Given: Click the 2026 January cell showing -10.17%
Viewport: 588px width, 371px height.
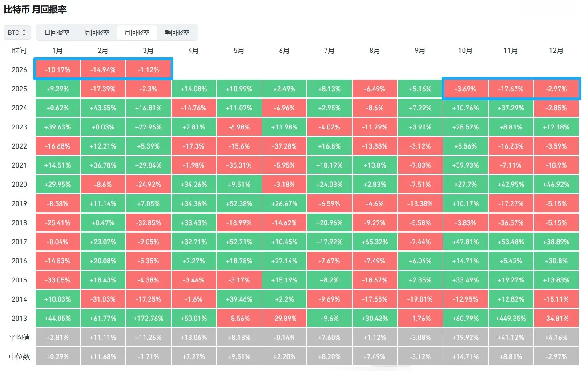Looking at the screenshot, I should [57, 70].
